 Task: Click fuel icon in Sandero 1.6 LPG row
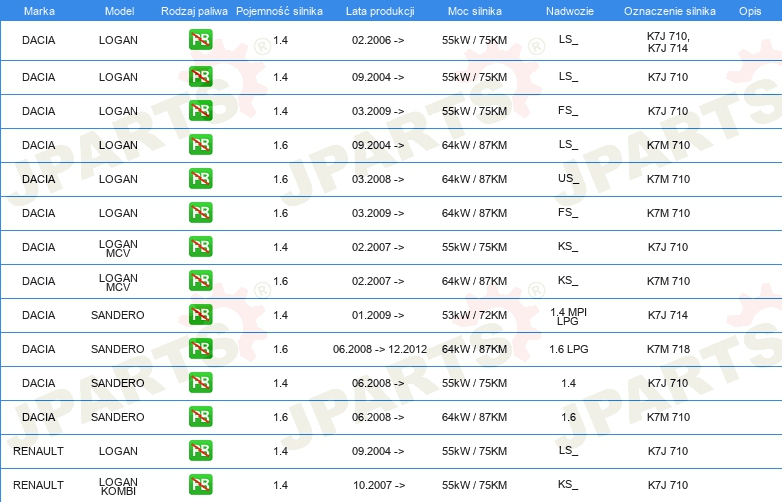tap(200, 348)
